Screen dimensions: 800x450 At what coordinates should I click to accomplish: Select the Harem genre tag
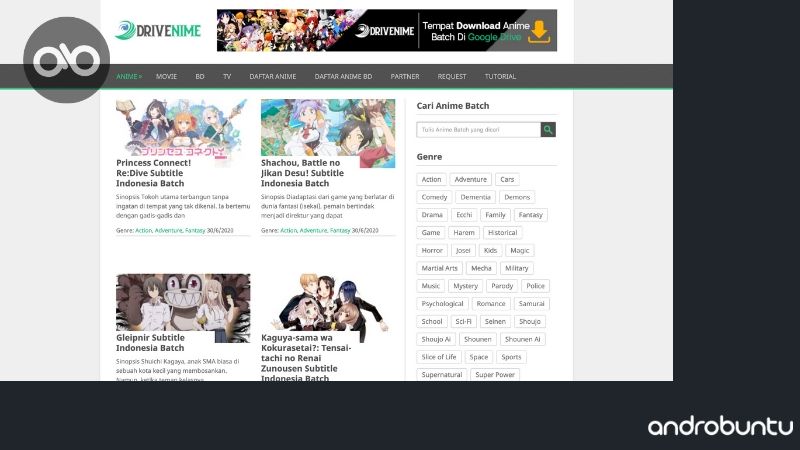point(464,233)
